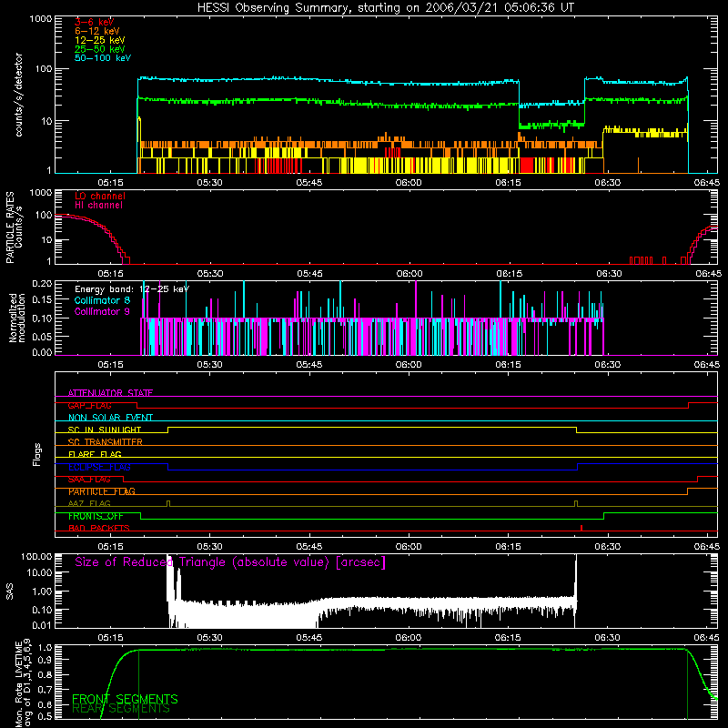Click 05:30 tick under the count-rate panel
This screenshot has width=728, height=728.
(209, 183)
